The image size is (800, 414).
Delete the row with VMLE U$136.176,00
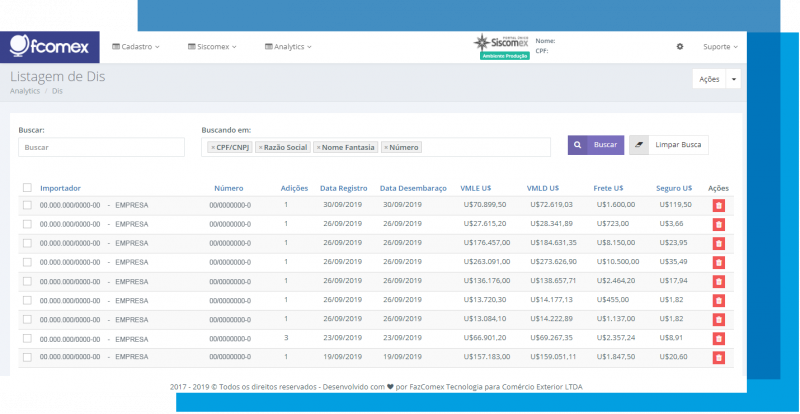click(x=718, y=281)
